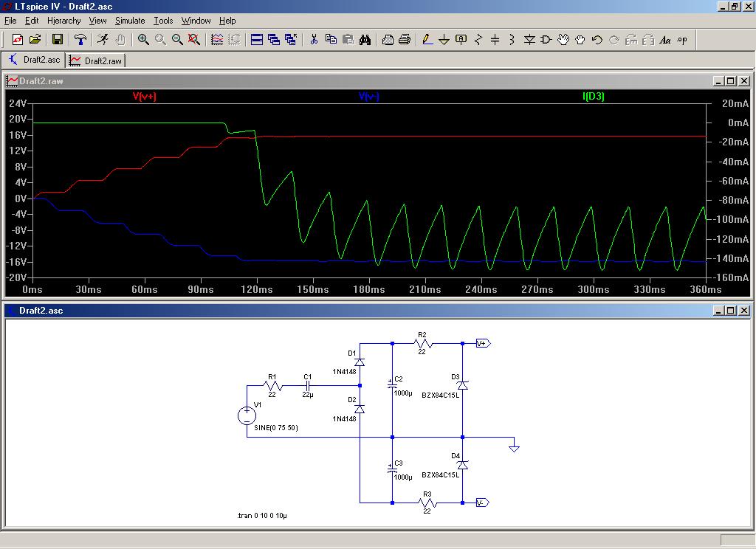Click resistor R1 symbol in schematic

pos(272,386)
